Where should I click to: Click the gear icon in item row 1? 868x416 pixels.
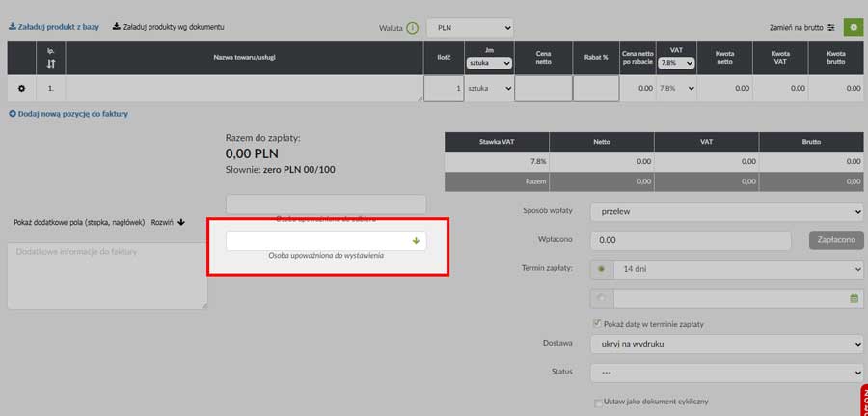(22, 88)
